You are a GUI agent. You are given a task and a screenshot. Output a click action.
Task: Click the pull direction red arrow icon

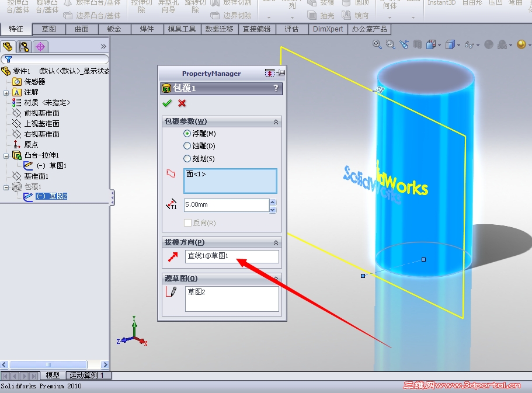tap(173, 256)
